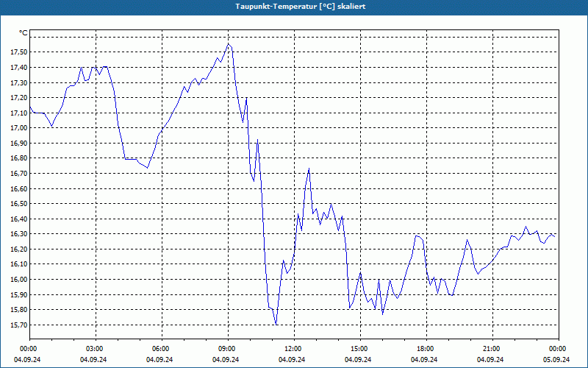The image size is (588, 368).
Task: Click the 21:00 time axis label
Action: [x=492, y=349]
